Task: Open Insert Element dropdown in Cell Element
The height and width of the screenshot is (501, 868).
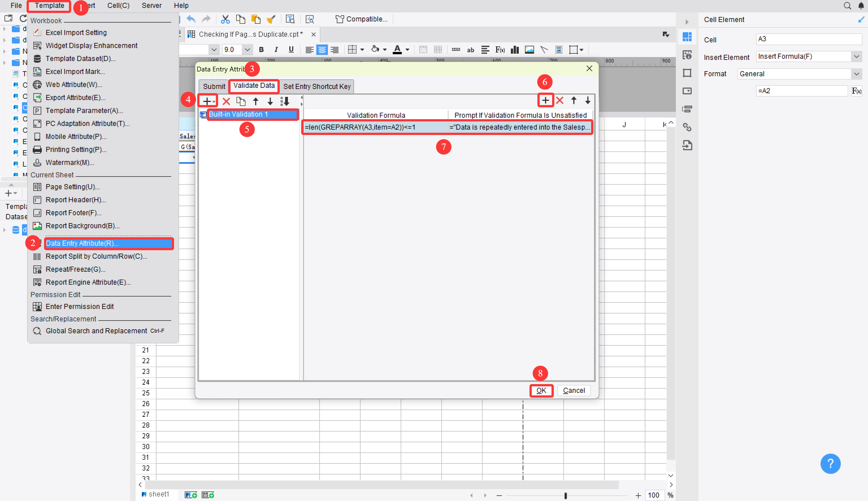Action: pos(857,56)
